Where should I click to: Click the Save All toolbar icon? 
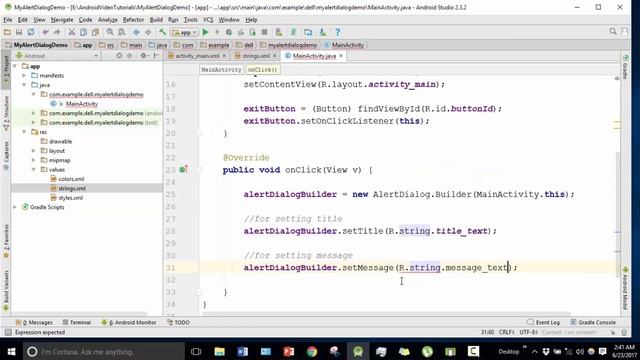coord(19,32)
